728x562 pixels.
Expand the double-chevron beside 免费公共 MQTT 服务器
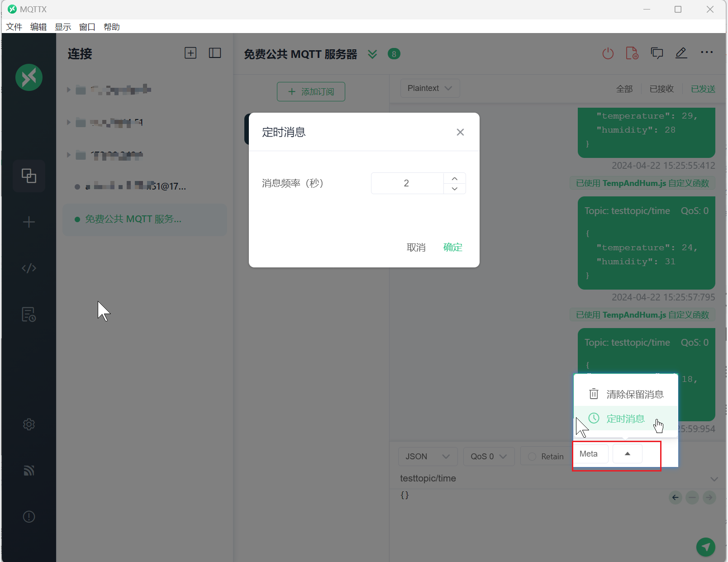pos(372,54)
